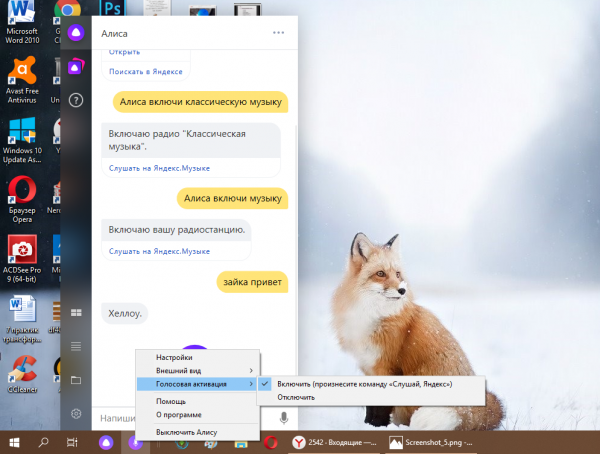Switch to Yandex Mail 2542 Входящие taskbar window
600x454 pixels.
coord(335,443)
